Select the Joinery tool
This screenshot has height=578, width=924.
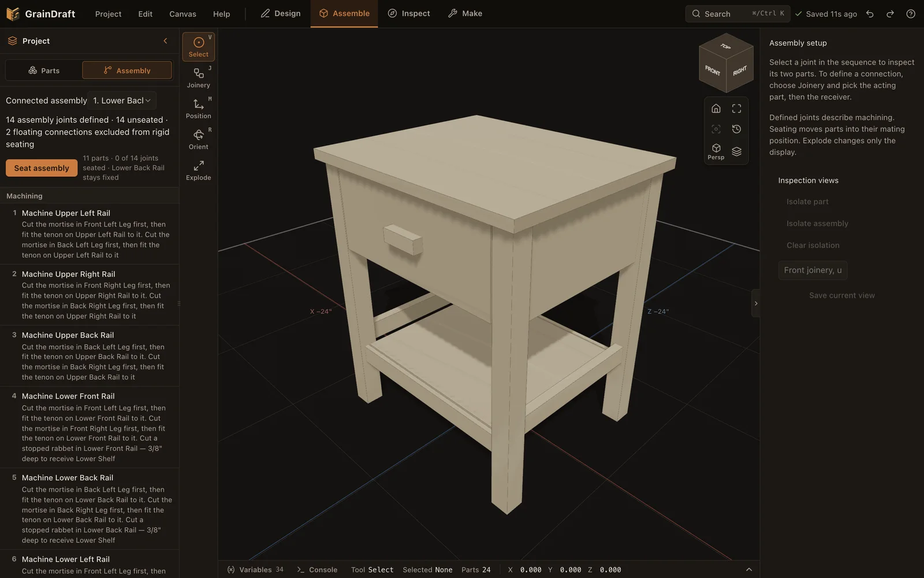[199, 77]
